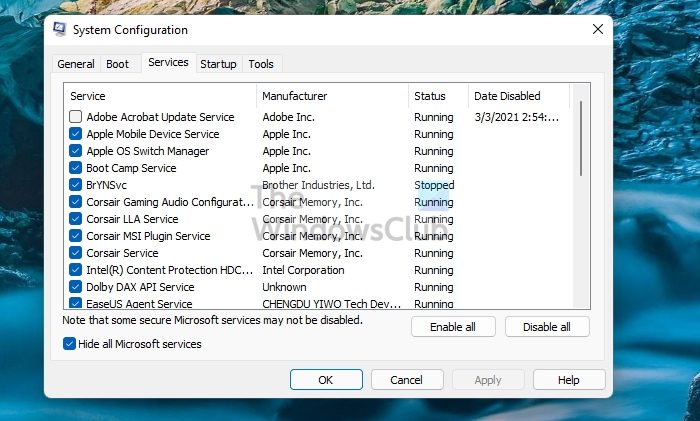The image size is (700, 421).
Task: Uncheck the BrYNSvc service checkbox
Action: (76, 185)
